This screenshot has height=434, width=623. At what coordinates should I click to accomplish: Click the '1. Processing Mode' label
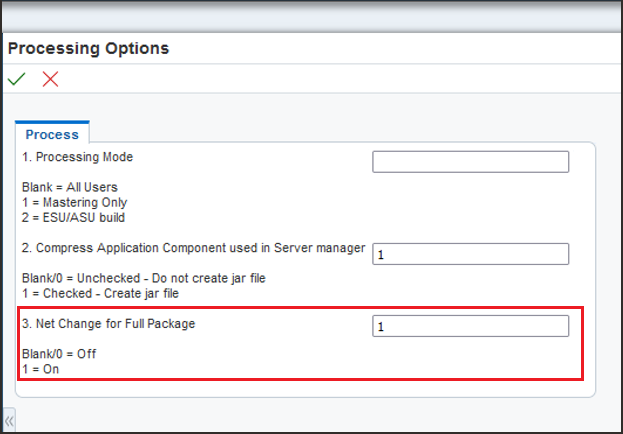click(x=77, y=157)
